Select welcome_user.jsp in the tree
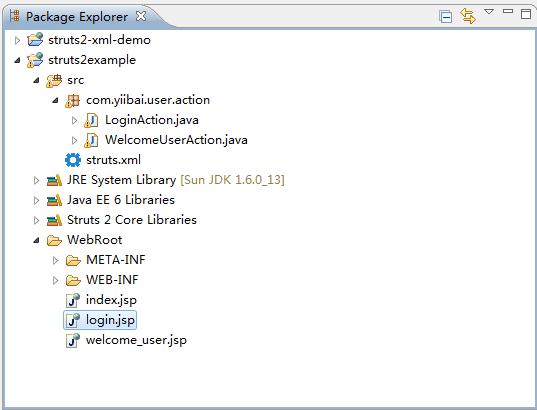Image resolution: width=537 pixels, height=410 pixels. click(136, 340)
